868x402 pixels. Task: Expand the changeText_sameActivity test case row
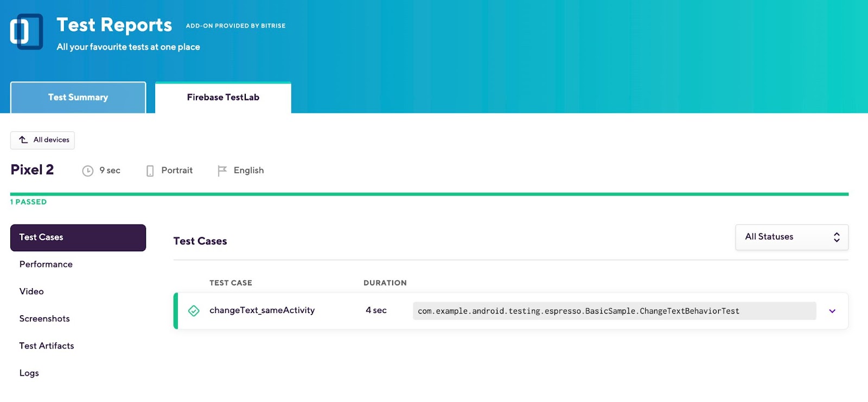tap(832, 311)
